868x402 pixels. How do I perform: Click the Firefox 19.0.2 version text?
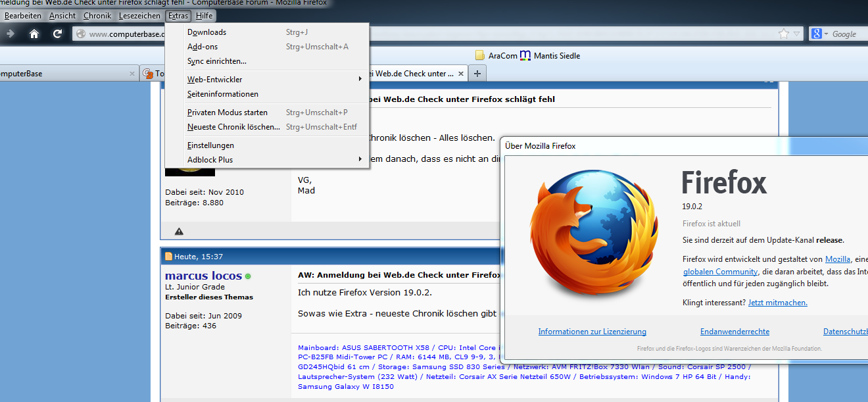(x=692, y=207)
